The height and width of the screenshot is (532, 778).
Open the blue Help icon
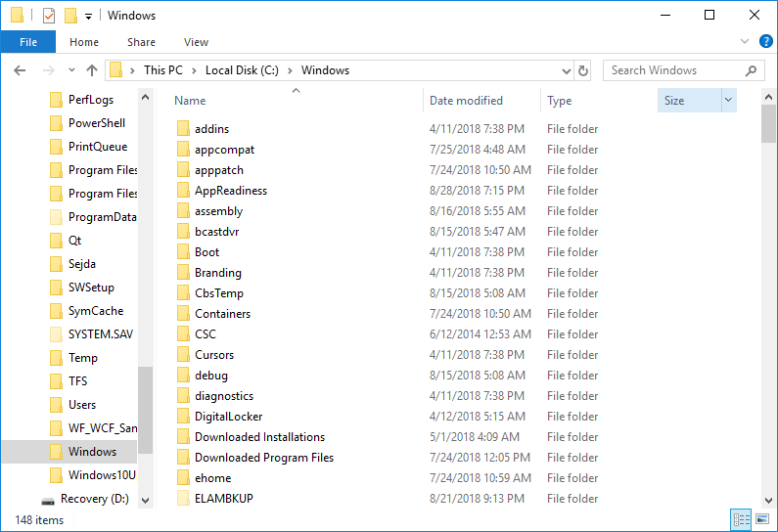(x=765, y=41)
